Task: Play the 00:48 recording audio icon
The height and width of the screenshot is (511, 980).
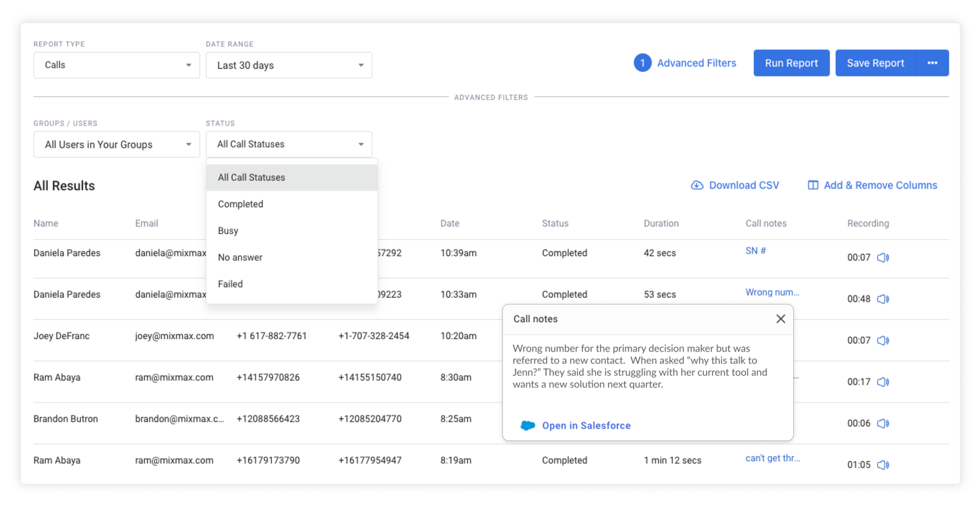Action: tap(883, 299)
